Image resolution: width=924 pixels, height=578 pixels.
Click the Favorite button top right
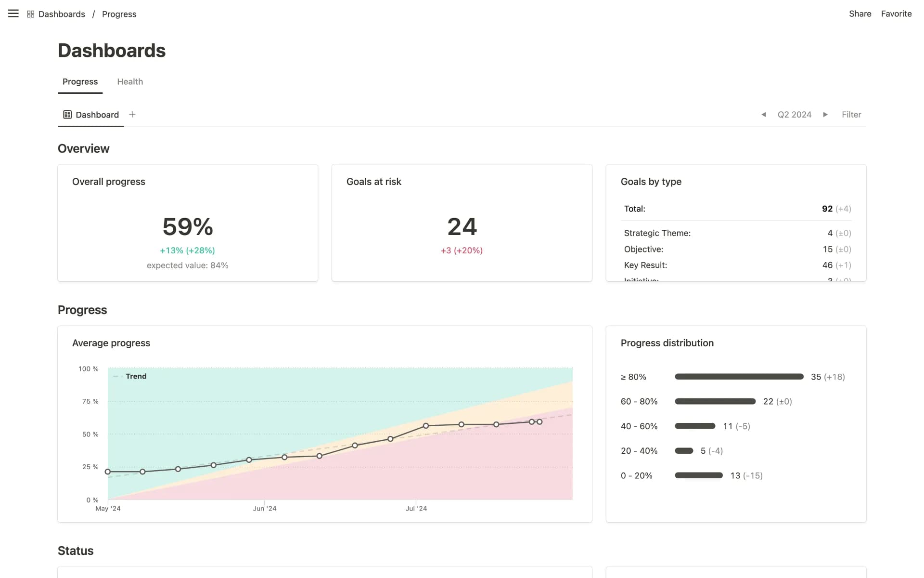click(897, 13)
